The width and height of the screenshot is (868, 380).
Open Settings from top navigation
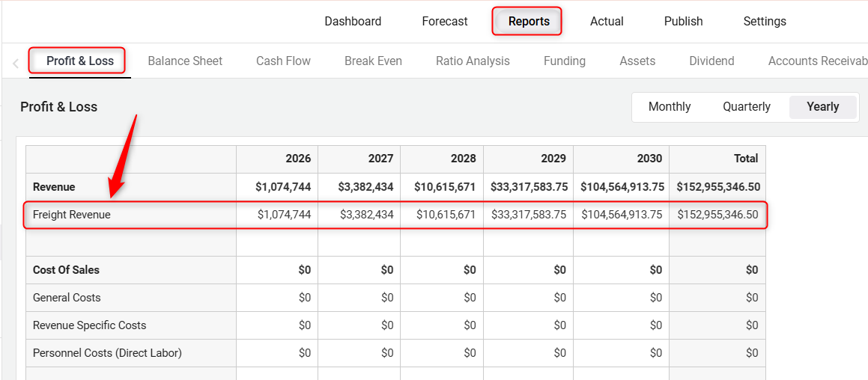[765, 21]
